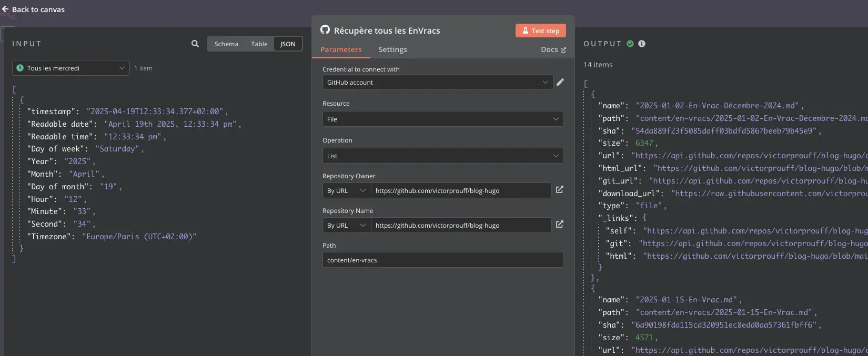Screen dimensions: 868x356
Task: Select the "Europe/Paris (UTC+02:00)" value
Action: [139, 237]
